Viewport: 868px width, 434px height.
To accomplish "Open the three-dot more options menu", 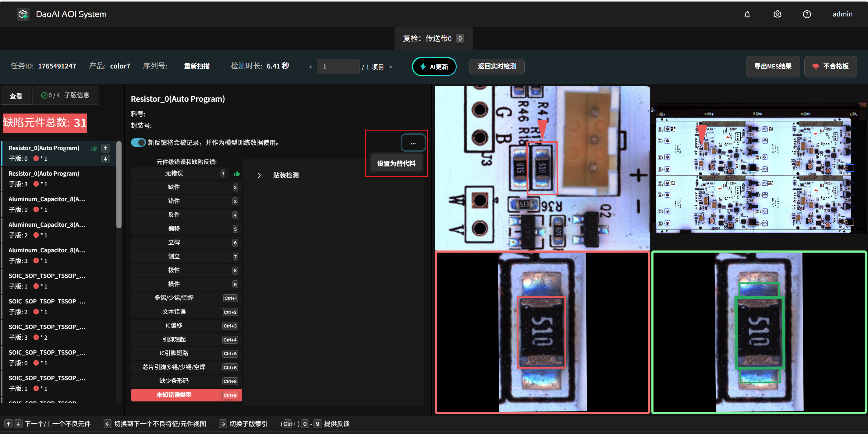I will coord(413,143).
